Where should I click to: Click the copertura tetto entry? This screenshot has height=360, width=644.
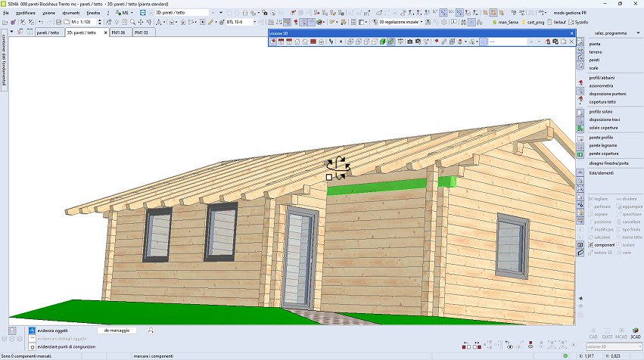click(602, 101)
